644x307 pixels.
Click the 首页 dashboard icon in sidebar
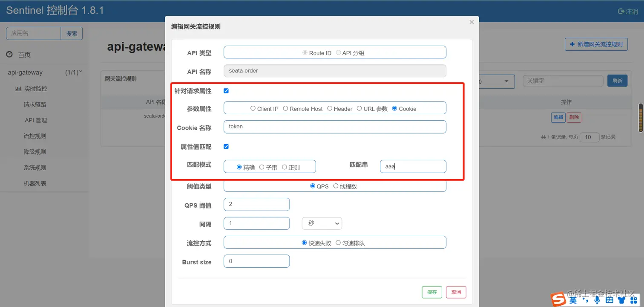tap(9, 55)
